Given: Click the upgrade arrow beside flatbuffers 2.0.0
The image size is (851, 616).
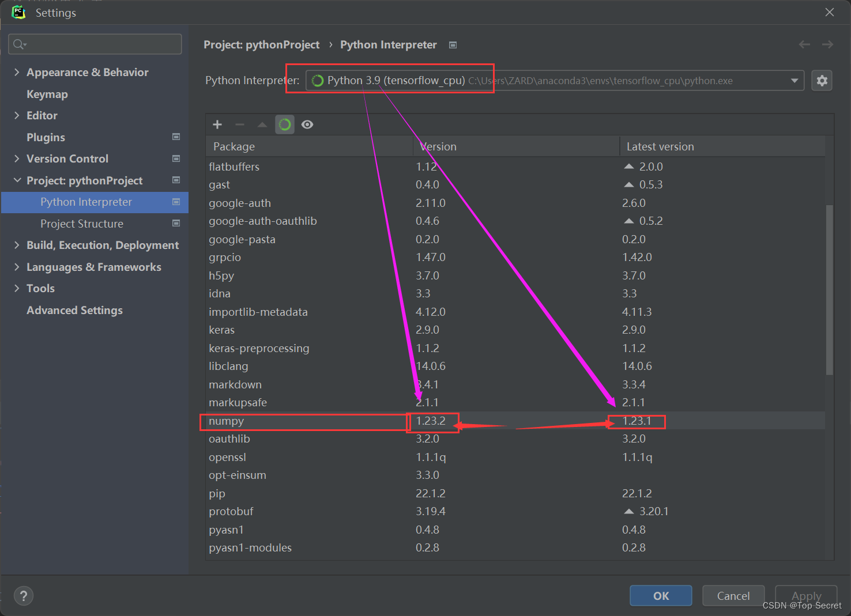Looking at the screenshot, I should [629, 167].
